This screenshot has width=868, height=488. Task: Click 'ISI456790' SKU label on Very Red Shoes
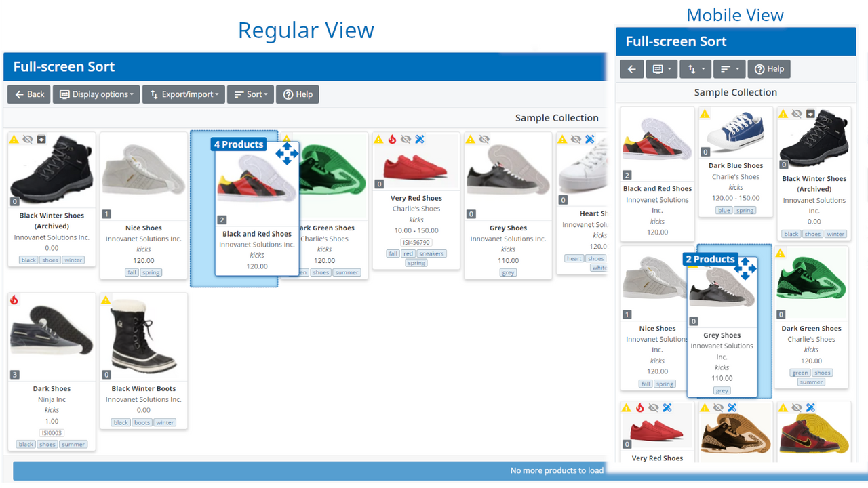pos(416,242)
